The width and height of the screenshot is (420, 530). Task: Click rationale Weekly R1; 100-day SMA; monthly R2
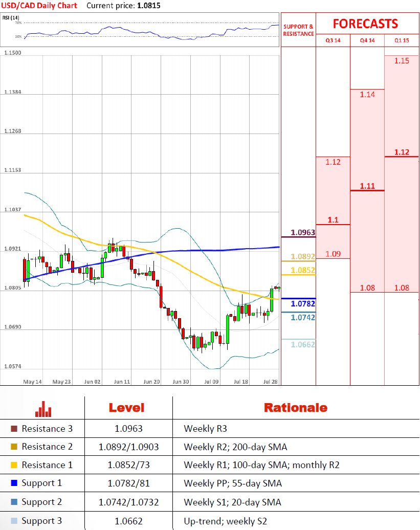point(261,465)
